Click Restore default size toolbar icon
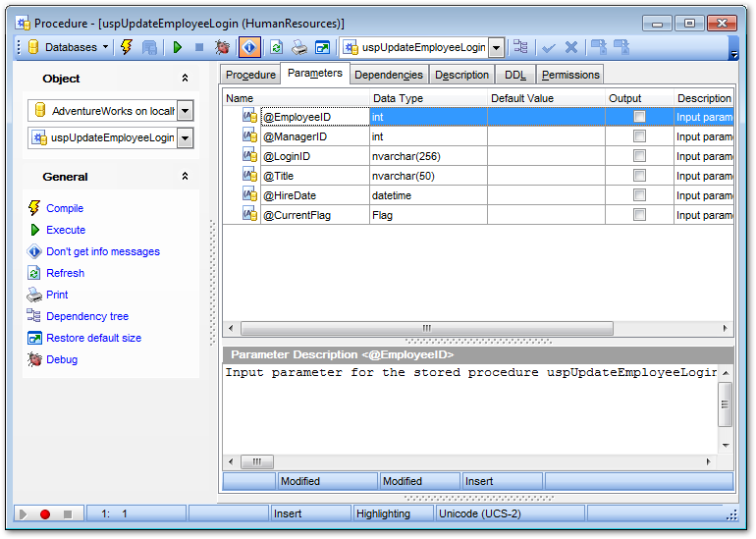756x539 pixels. tap(322, 47)
